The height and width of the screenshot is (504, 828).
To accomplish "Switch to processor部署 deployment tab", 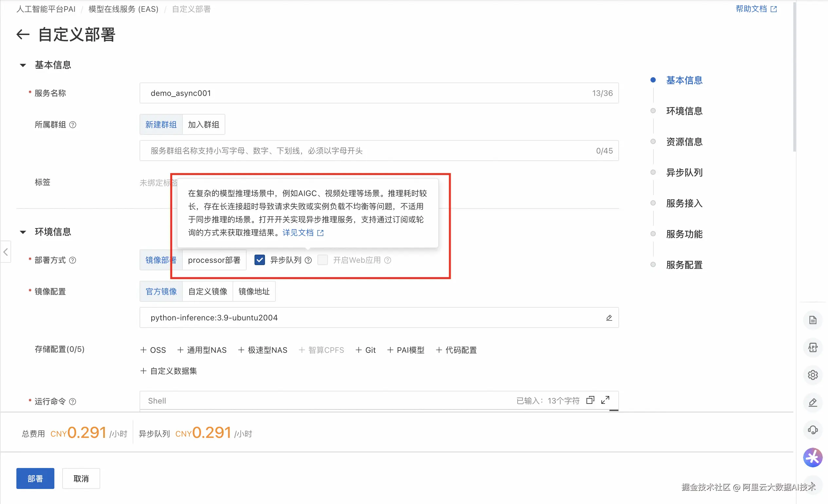I will (x=214, y=260).
